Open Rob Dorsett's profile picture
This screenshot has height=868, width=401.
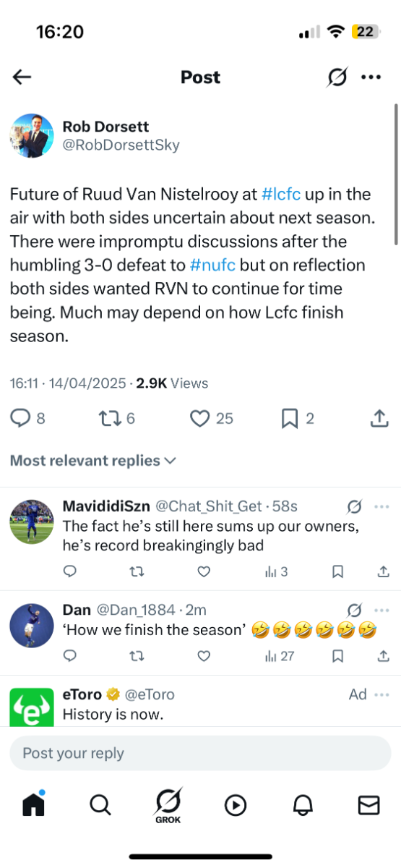[x=33, y=135]
